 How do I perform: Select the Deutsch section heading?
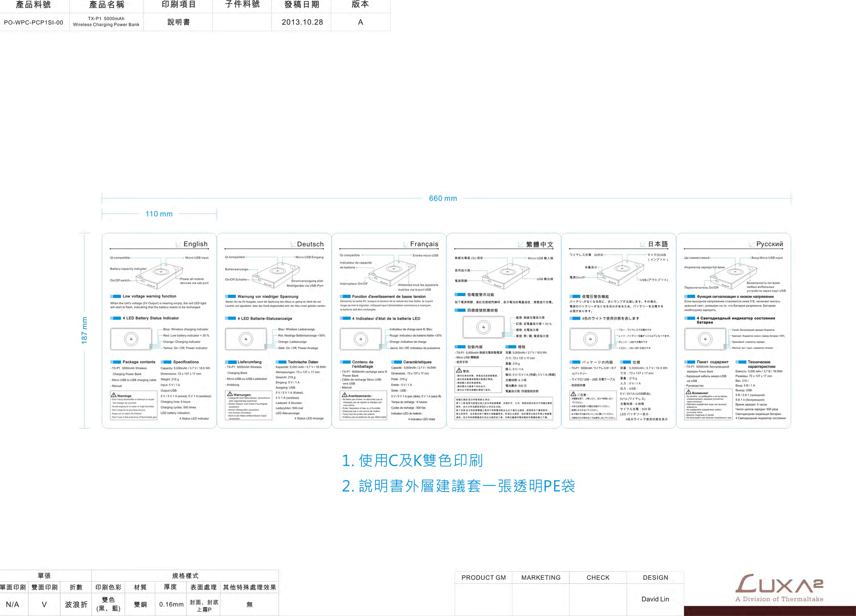pyautogui.click(x=310, y=244)
